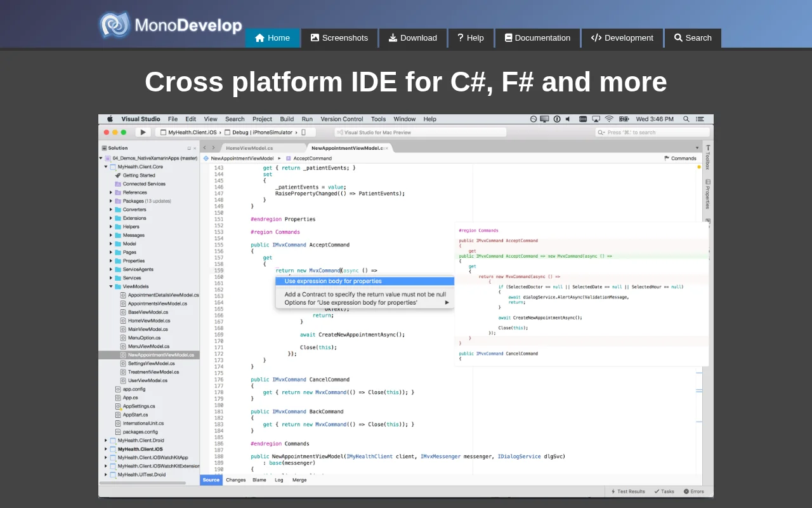Click the 'Press ⌘. to search' field

click(x=652, y=132)
